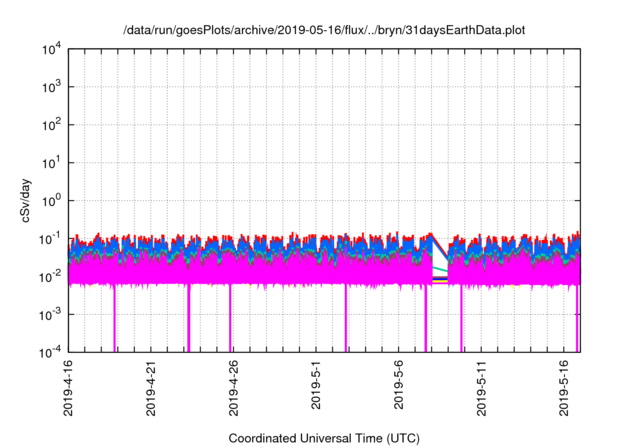The image size is (640, 448).
Task: Click the 2019-5-11 date label
Action: click(x=482, y=388)
